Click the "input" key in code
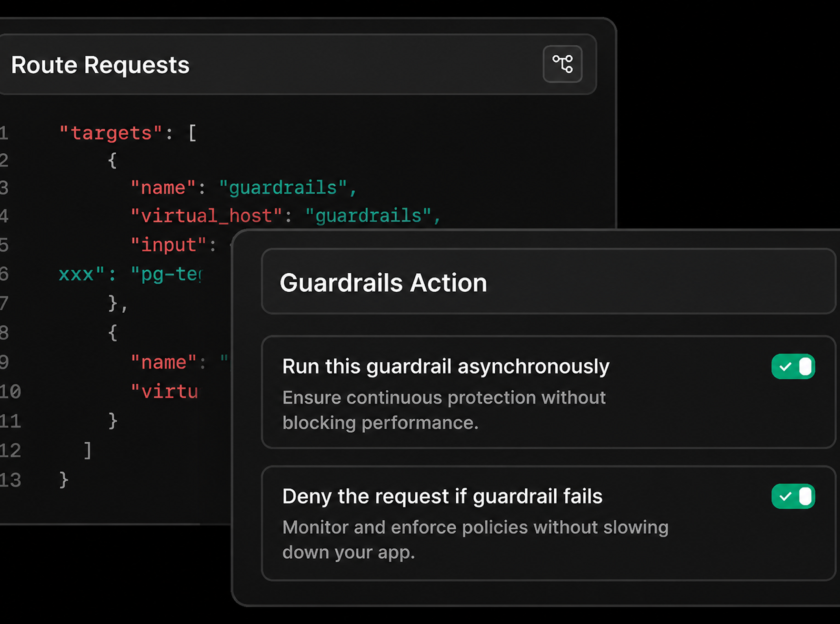The width and height of the screenshot is (840, 624). point(168,246)
